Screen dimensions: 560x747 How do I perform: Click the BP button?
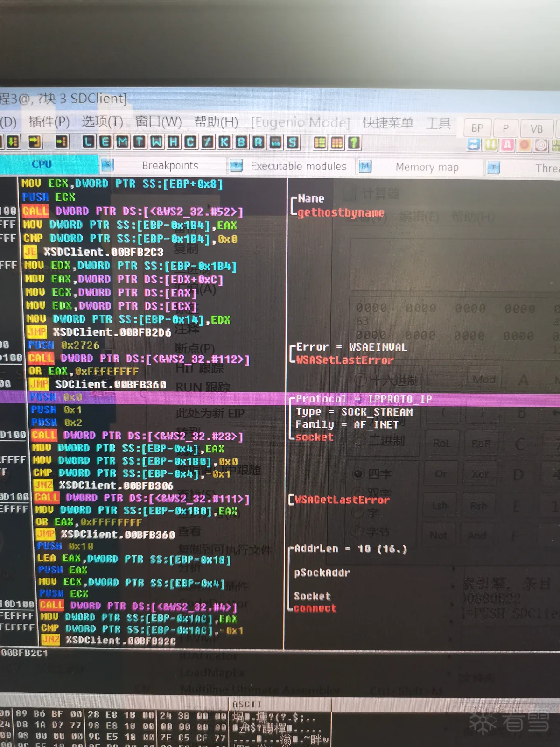coord(477,128)
